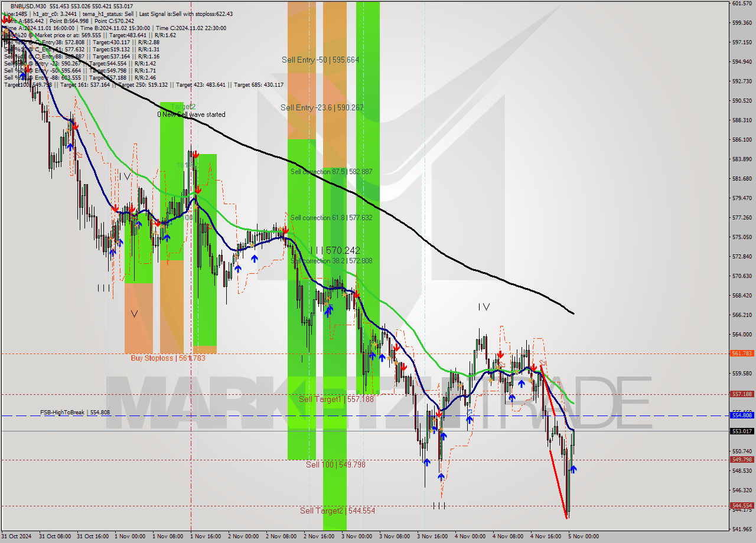Viewport: 756px width, 543px height.
Task: Select the 'Sell correction 61.8 | 577.632' label
Action: coord(331,217)
